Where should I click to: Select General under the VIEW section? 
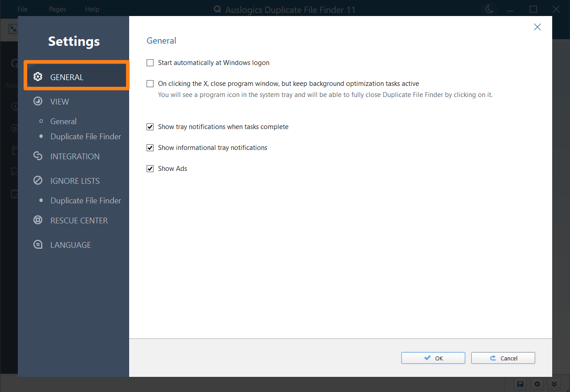click(x=63, y=121)
